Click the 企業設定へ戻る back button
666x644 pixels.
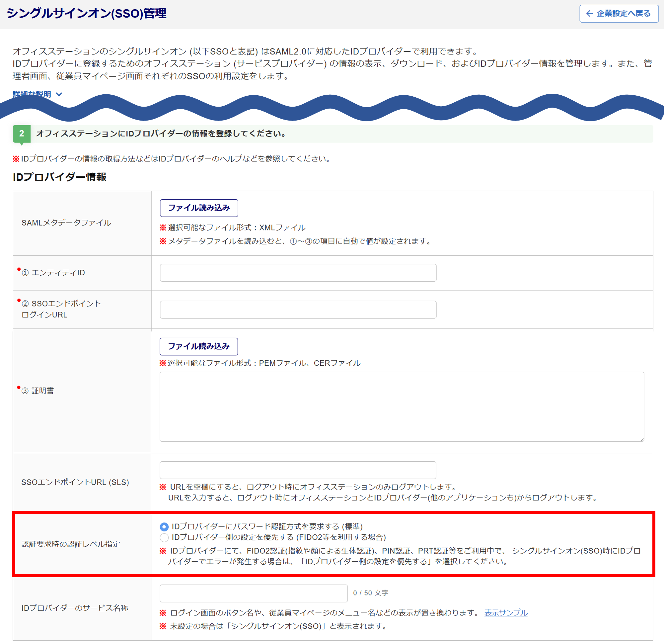619,14
